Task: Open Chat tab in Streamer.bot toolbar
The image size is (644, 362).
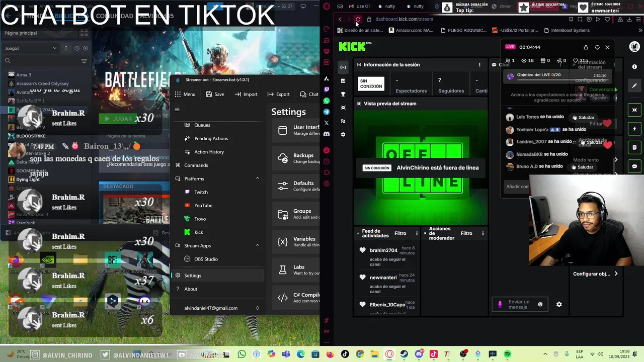Action: 309,94
